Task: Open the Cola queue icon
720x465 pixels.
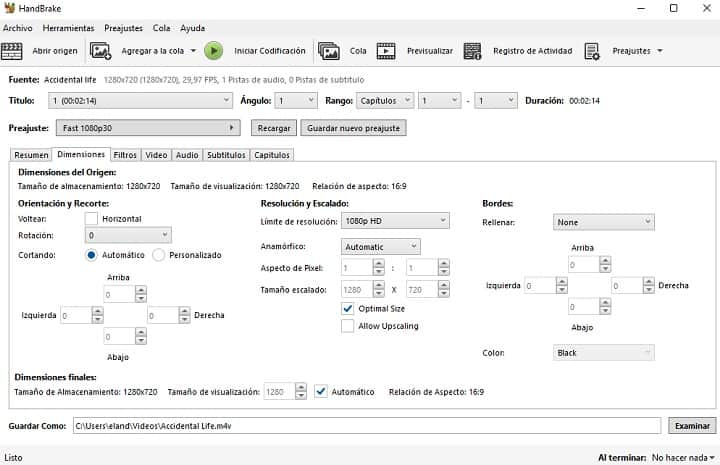Action: pos(329,51)
